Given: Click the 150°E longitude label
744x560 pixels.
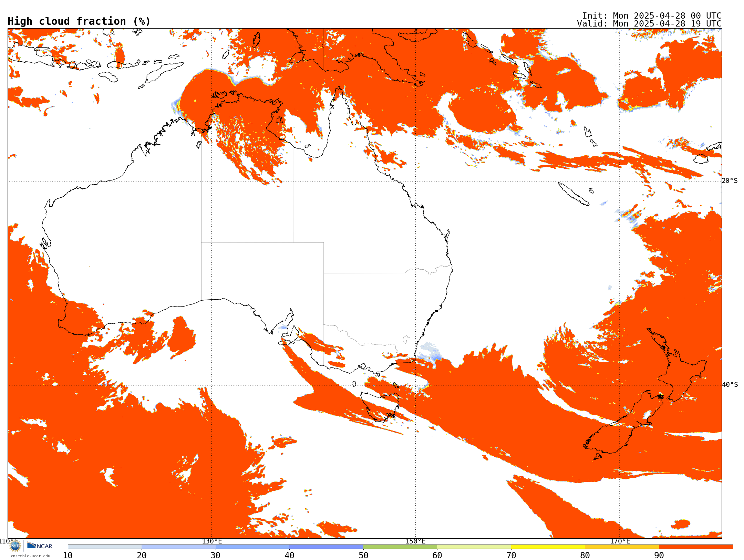Looking at the screenshot, I should pyautogui.click(x=415, y=541).
